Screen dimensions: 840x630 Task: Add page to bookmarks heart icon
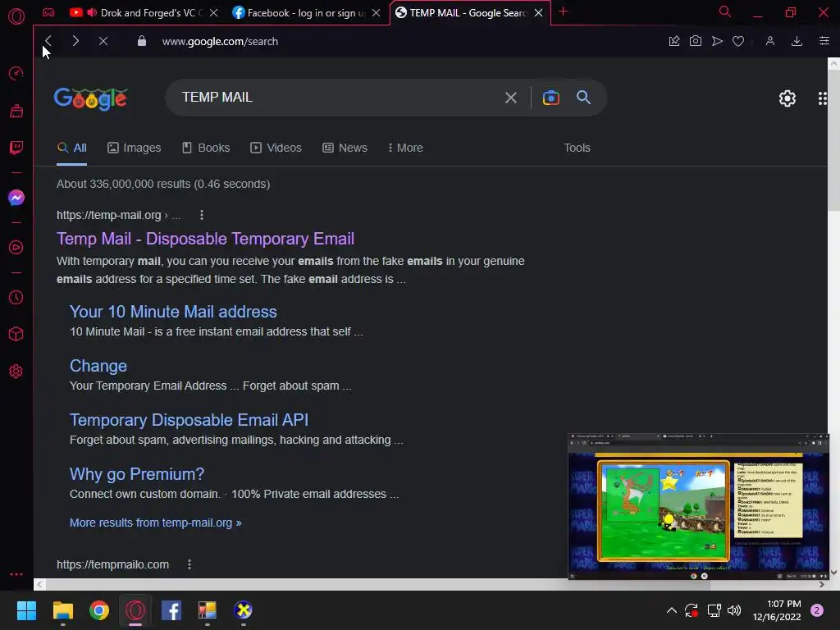click(738, 41)
